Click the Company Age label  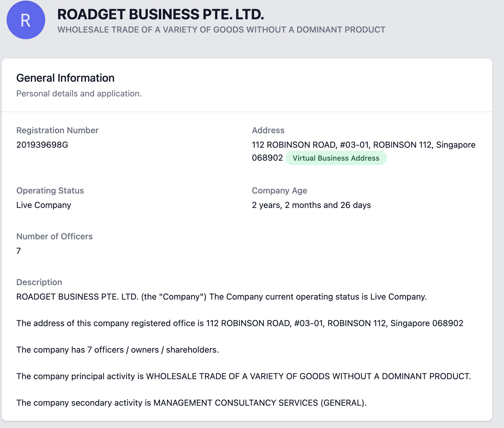(x=279, y=190)
